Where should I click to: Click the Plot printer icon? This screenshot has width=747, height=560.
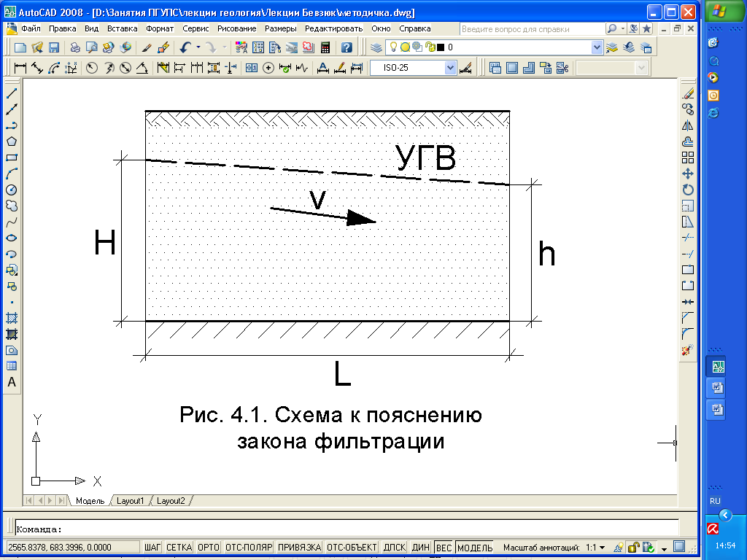tap(75, 47)
